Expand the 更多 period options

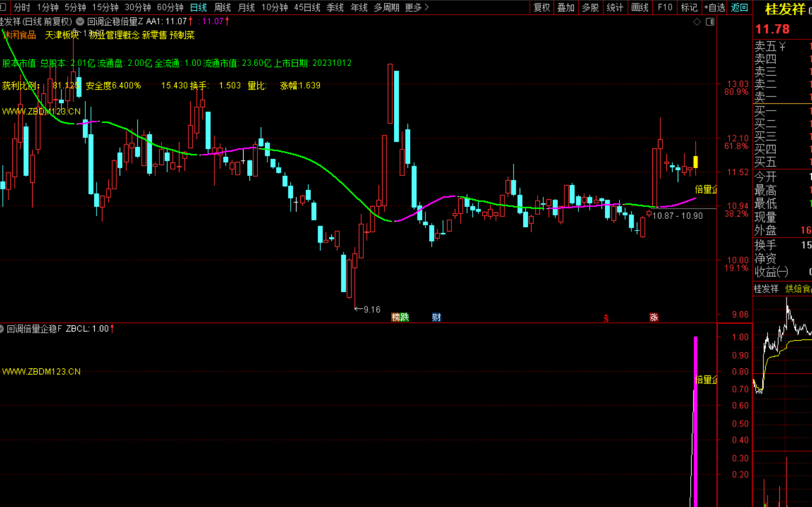coord(416,7)
